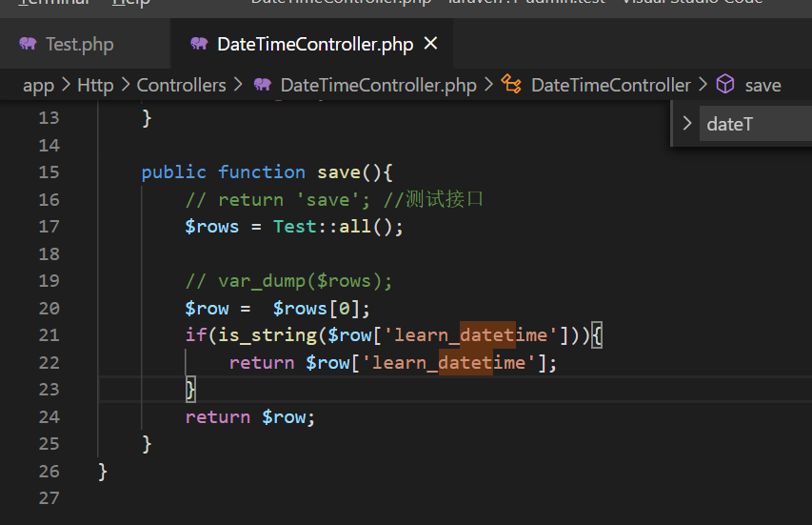Expand the replace toggle in find widget
This screenshot has width=812, height=525.
(687, 123)
